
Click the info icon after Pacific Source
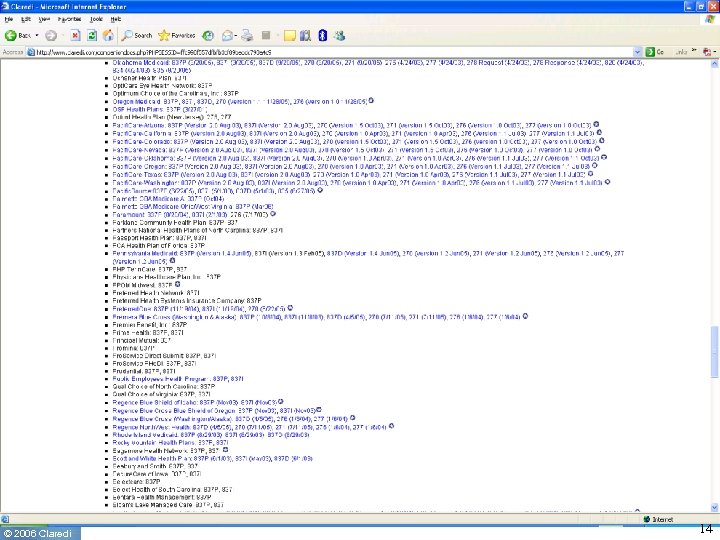point(320,190)
